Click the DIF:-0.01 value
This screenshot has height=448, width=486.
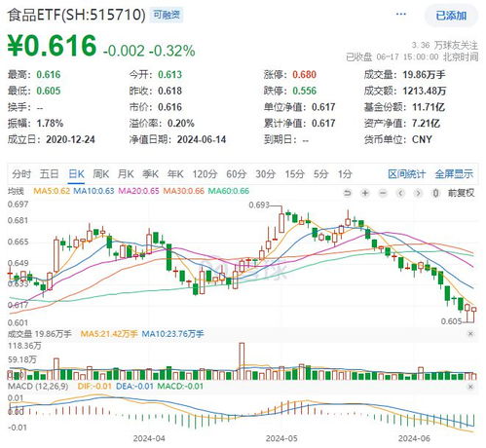[x=94, y=387]
